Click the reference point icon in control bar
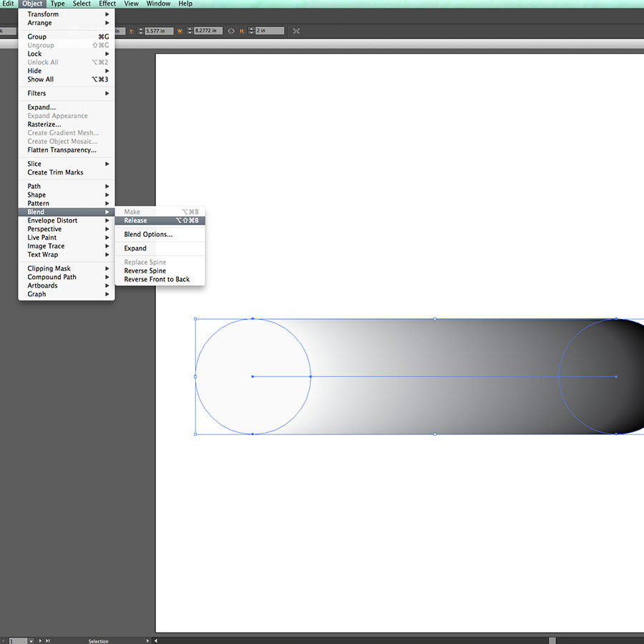644x644 pixels. (296, 31)
